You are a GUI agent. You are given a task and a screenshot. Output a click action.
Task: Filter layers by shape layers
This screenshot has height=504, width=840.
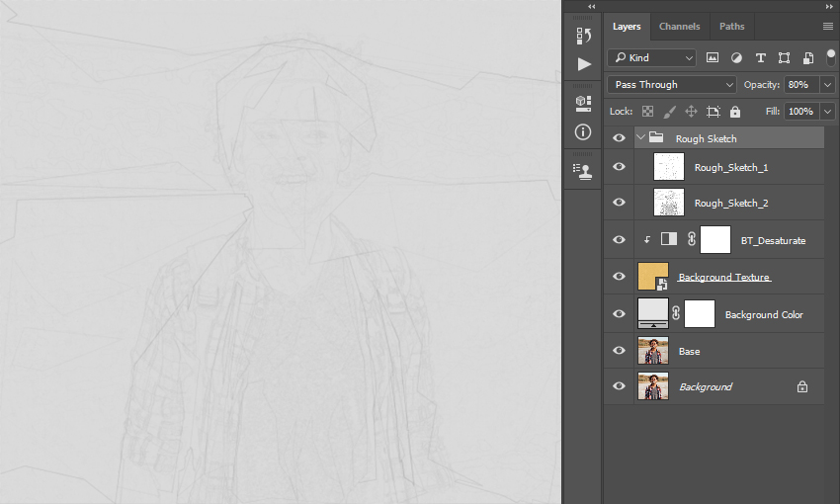(x=785, y=58)
